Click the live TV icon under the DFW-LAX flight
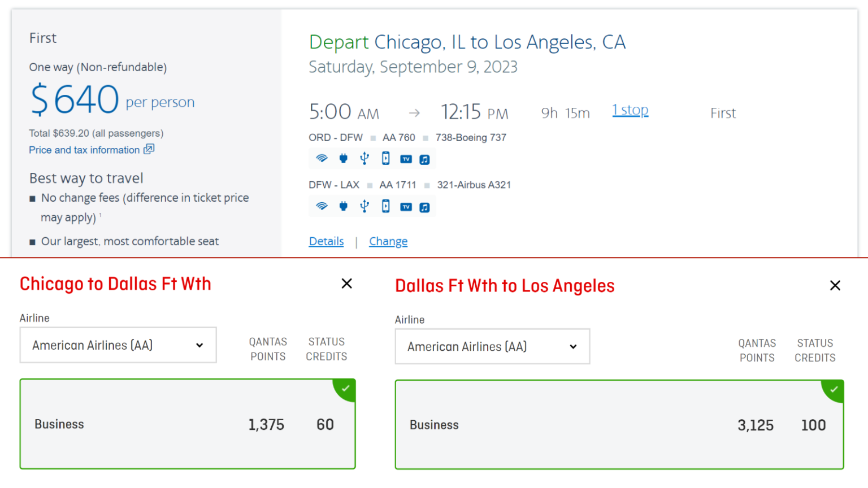This screenshot has width=868, height=488. (x=406, y=206)
